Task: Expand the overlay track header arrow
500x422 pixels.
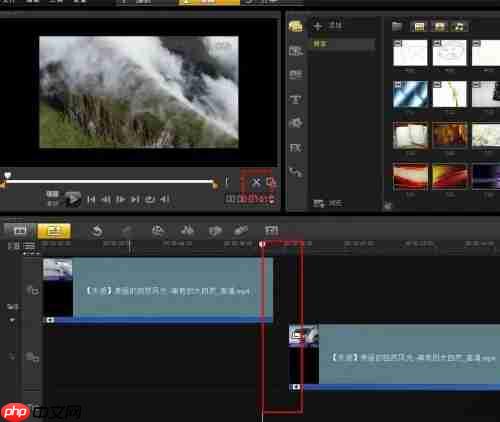Action: pyautogui.click(x=12, y=357)
